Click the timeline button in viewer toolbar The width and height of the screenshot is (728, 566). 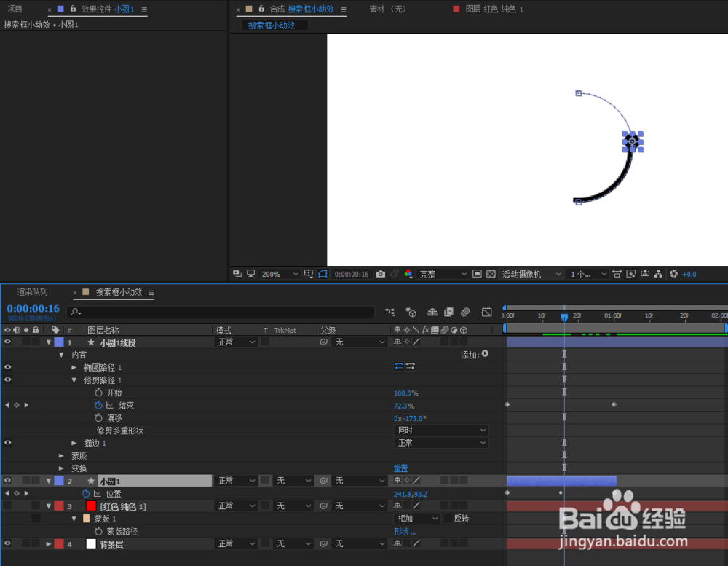[645, 274]
